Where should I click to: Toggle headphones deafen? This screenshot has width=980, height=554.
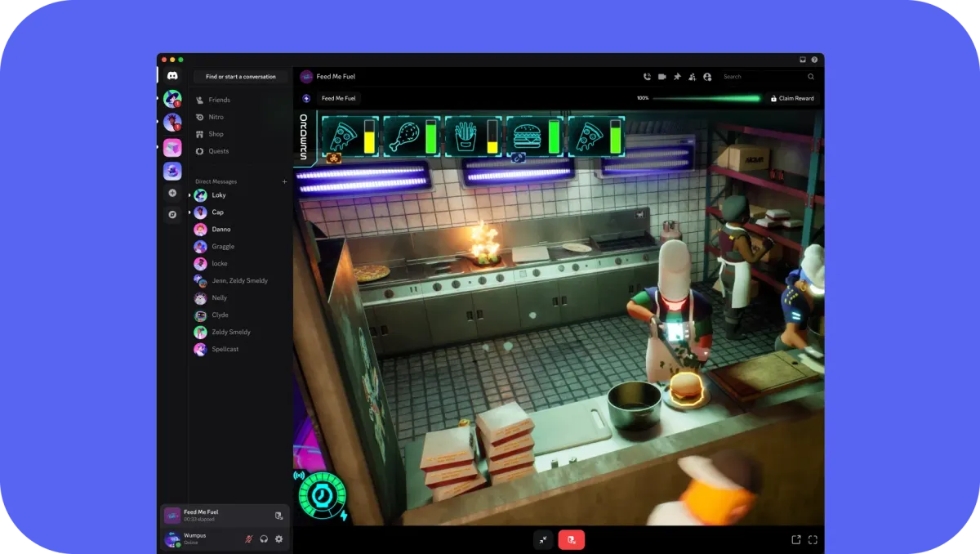264,539
